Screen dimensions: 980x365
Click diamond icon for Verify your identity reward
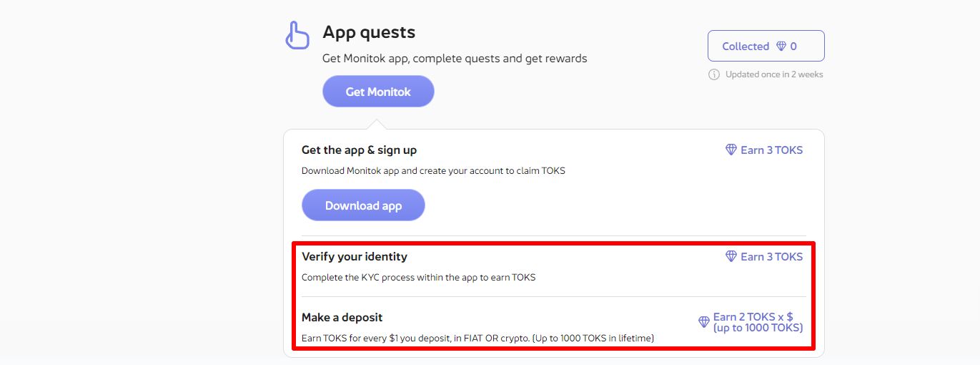[x=731, y=256]
